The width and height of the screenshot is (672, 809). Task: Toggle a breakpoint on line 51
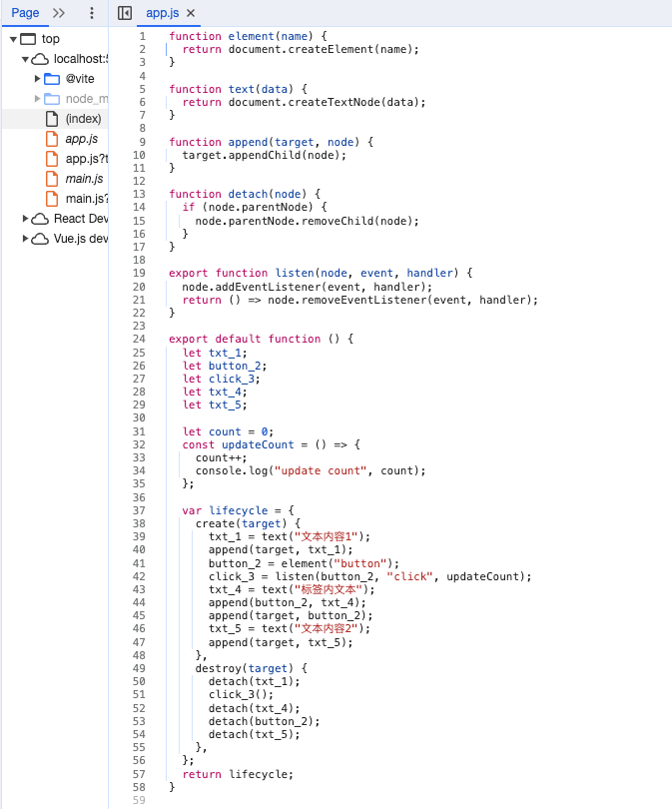(139, 695)
